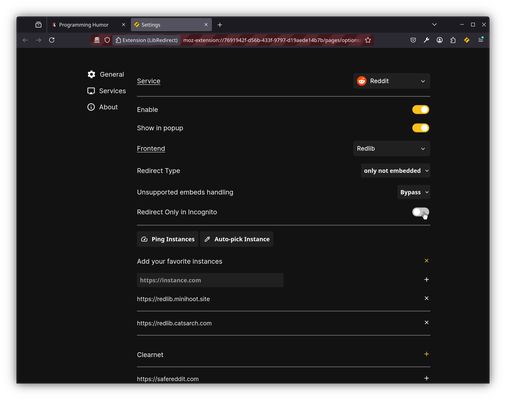The image size is (506, 400).
Task: Click the Reddit logo icon in Service dropdown
Action: click(x=362, y=81)
